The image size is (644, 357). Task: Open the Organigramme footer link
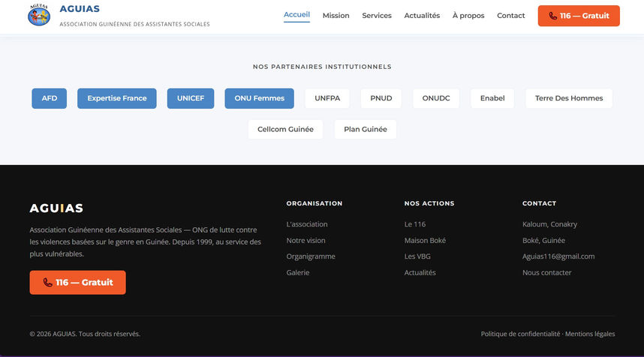[311, 256]
